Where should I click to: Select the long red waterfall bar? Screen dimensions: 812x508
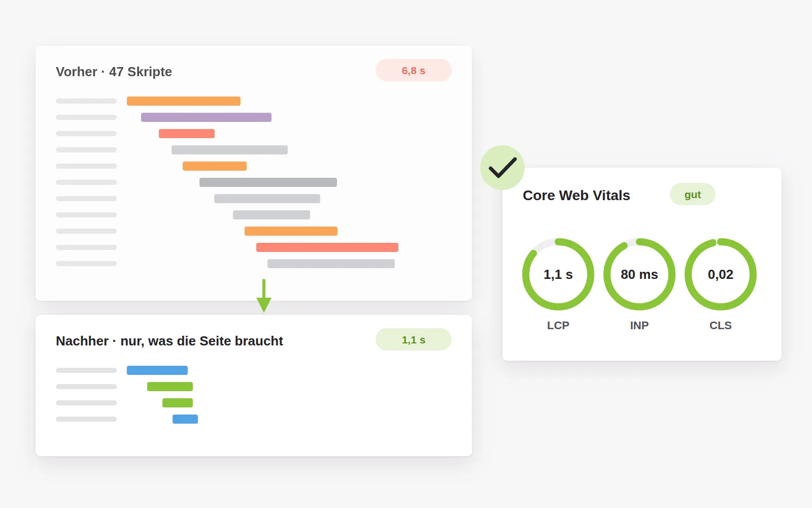pyautogui.click(x=327, y=247)
